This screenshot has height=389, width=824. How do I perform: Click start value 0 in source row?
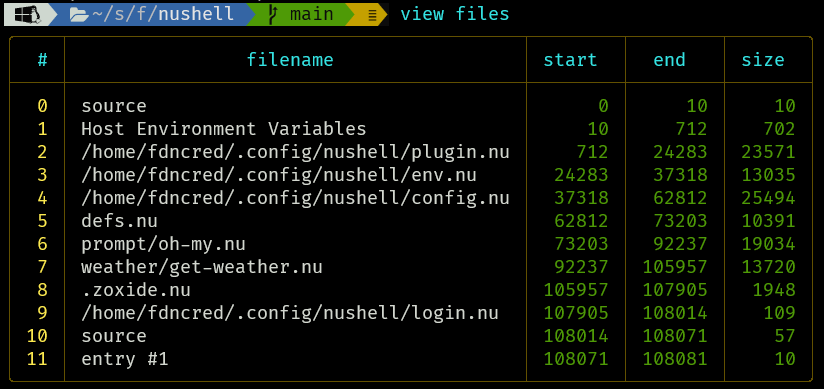click(603, 106)
